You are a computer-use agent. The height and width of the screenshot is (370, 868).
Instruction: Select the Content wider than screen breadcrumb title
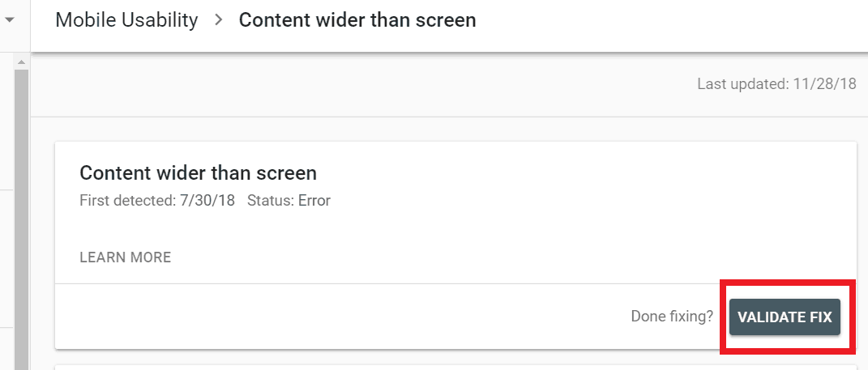click(357, 20)
